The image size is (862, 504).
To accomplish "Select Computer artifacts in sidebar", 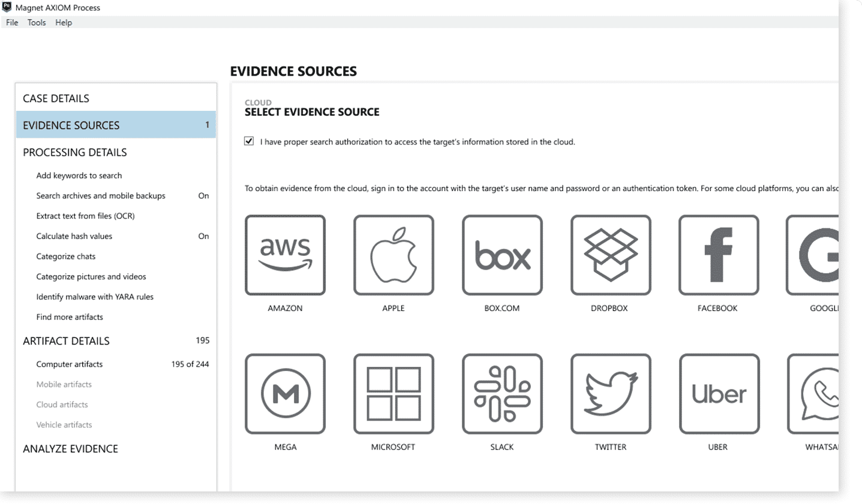I will pyautogui.click(x=70, y=364).
